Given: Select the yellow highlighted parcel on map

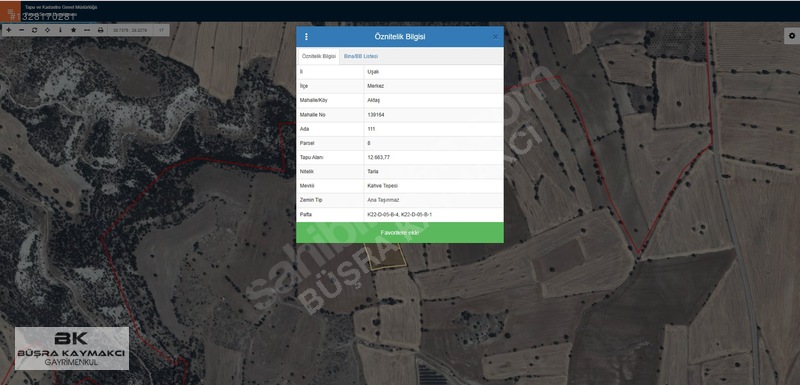Looking at the screenshot, I should tap(386, 256).
